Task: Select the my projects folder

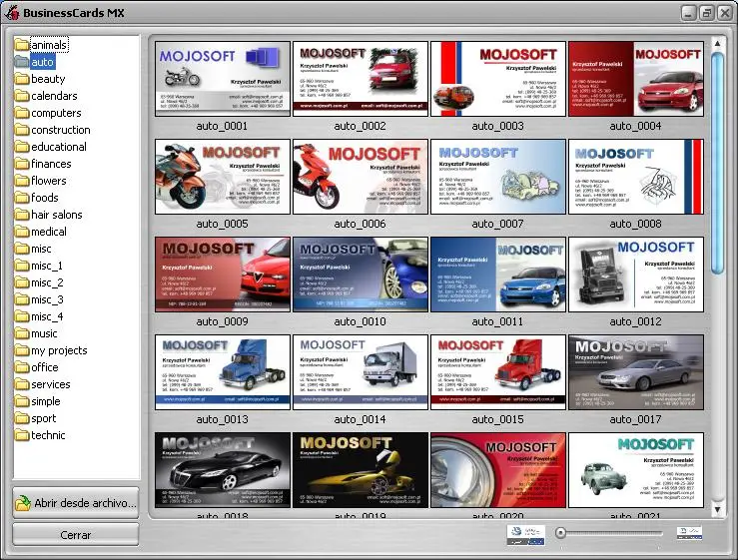Action: pyautogui.click(x=51, y=350)
